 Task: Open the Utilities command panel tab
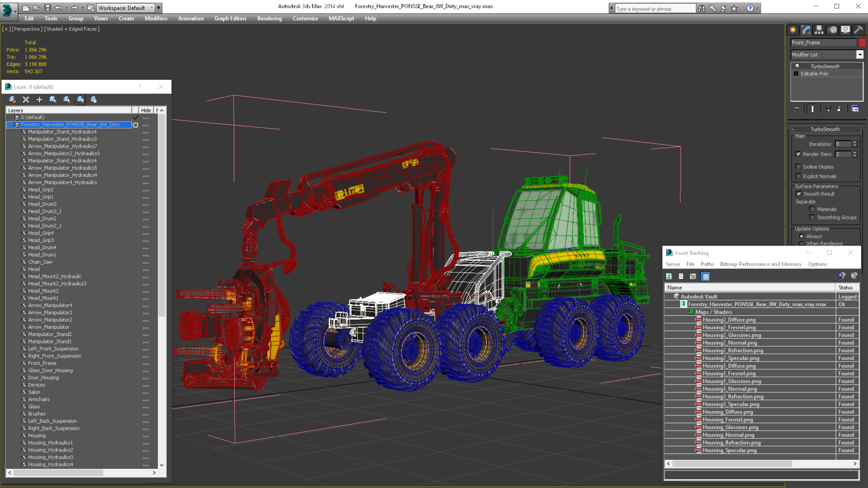coord(859,30)
